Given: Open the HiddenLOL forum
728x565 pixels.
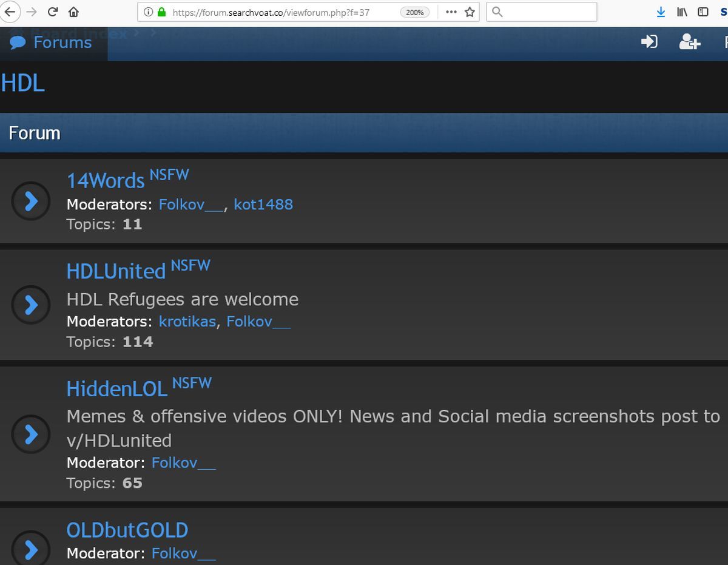Looking at the screenshot, I should pyautogui.click(x=116, y=388).
